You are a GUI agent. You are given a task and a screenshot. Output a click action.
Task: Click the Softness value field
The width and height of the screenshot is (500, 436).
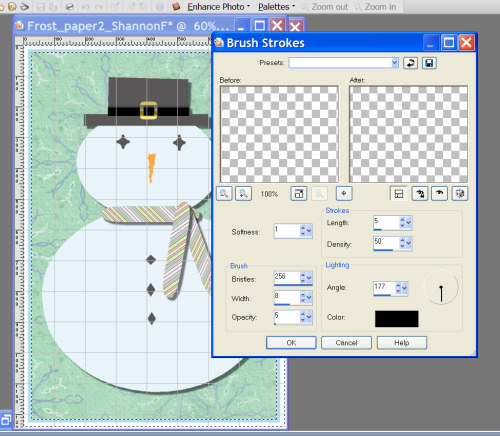(x=286, y=231)
